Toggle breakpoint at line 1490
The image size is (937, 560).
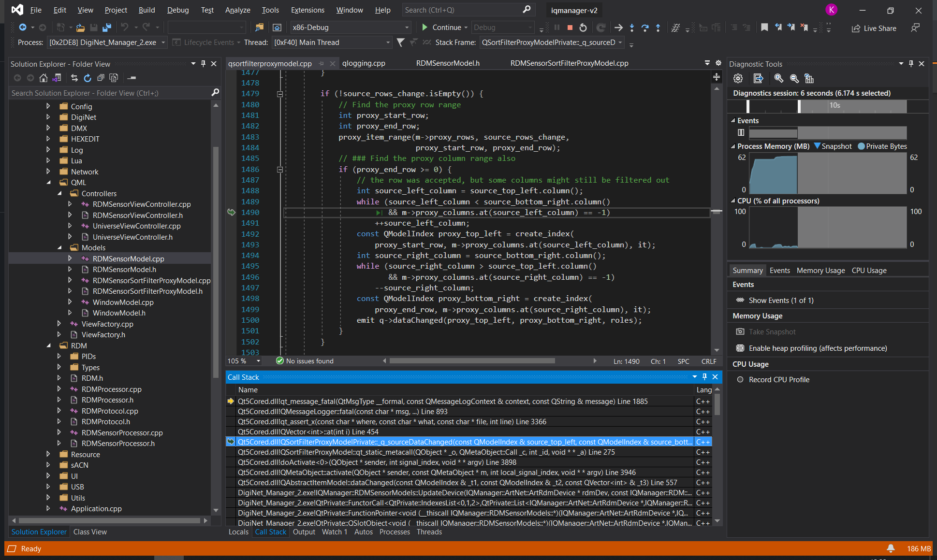pos(232,212)
